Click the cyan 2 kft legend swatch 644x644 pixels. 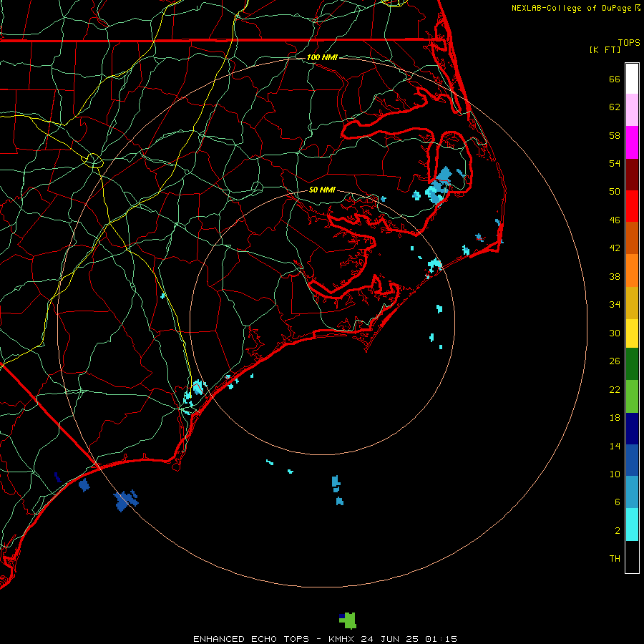pos(632,525)
